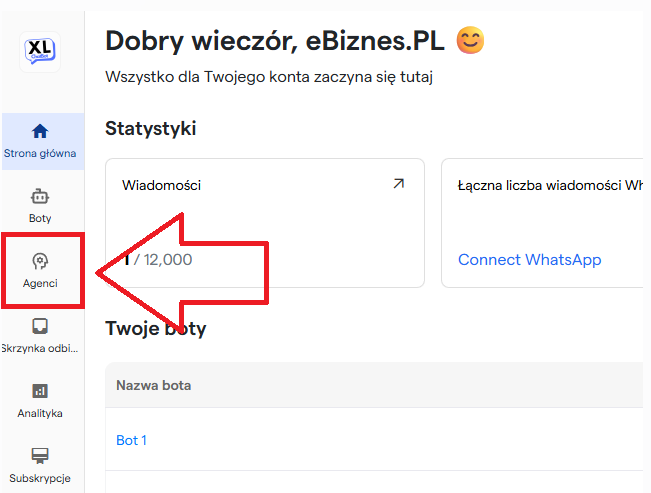Go to the Boty menu label

coord(40,218)
